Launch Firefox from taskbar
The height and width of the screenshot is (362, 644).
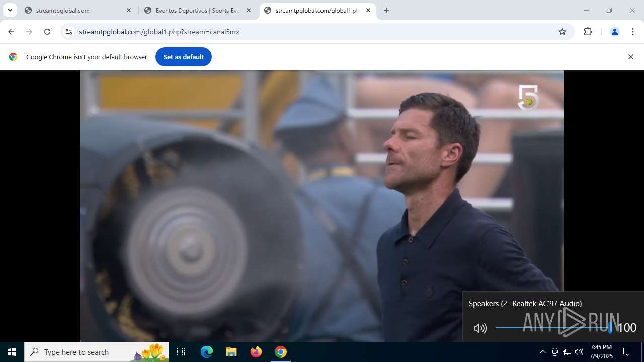[256, 352]
